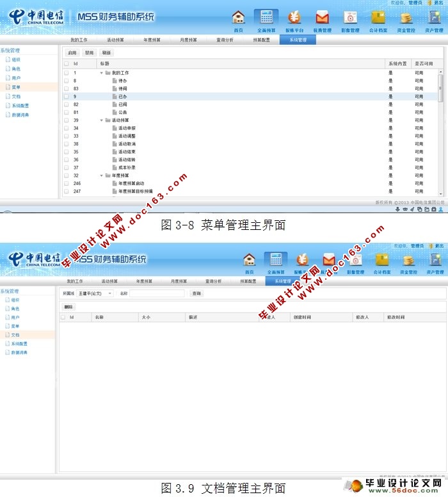Collapse 我的工作 tree node arrow
The image size is (448, 497).
click(x=101, y=73)
